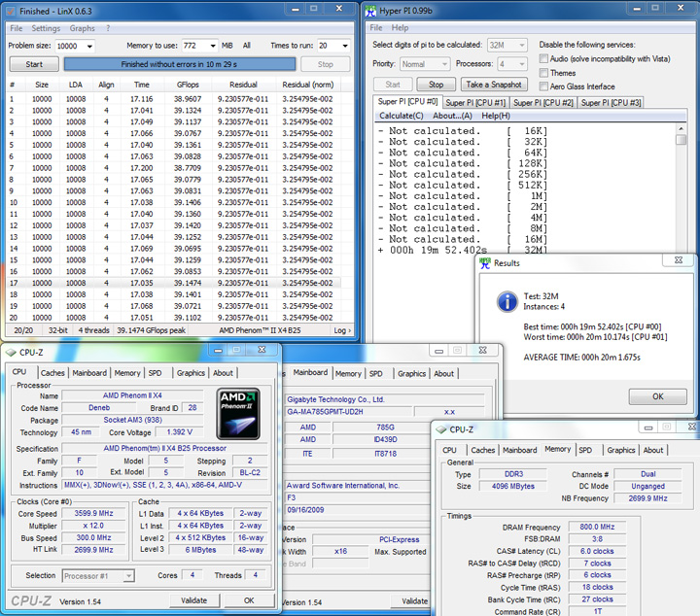Viewport: 700px width, 616px height.
Task: Click the blue info icon in Results dialog
Action: coord(507,301)
